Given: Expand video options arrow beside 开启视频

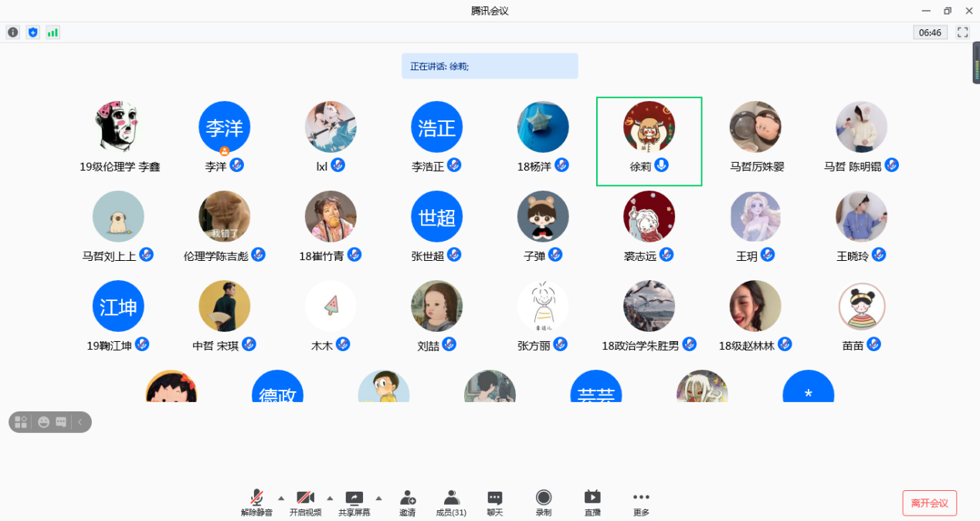Looking at the screenshot, I should tap(330, 498).
